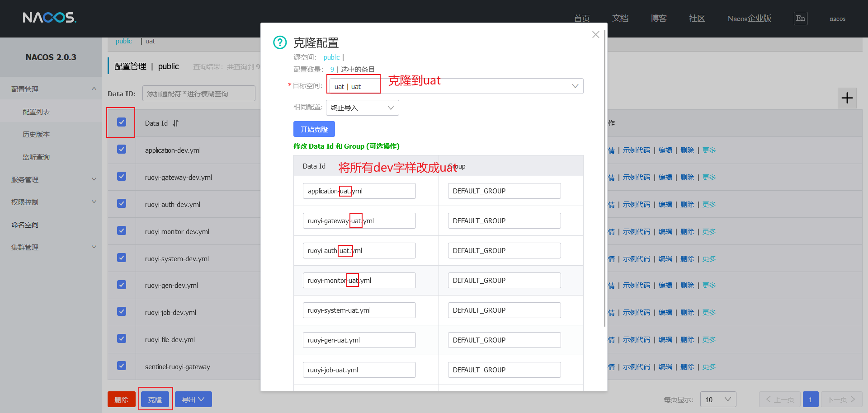Click the public source namespace link in dialog

331,57
